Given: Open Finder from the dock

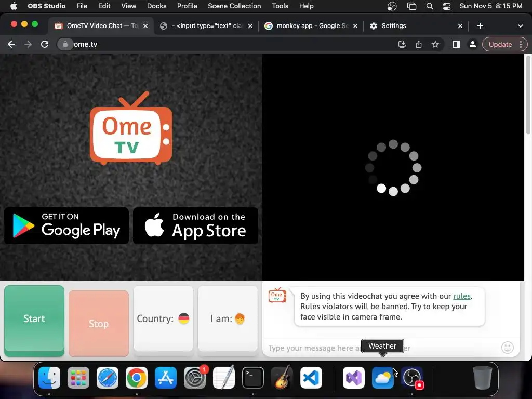Looking at the screenshot, I should (49, 378).
